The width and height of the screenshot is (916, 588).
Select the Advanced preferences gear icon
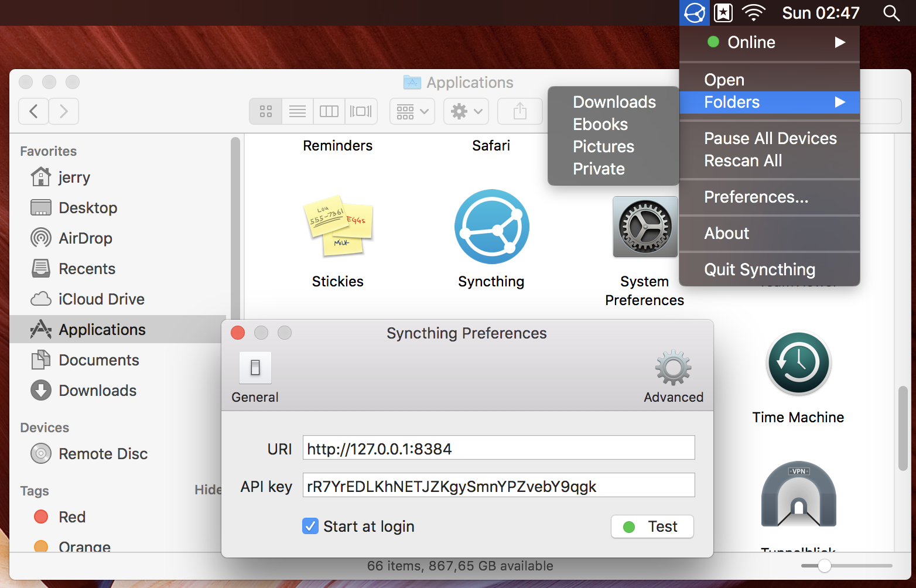coord(673,368)
